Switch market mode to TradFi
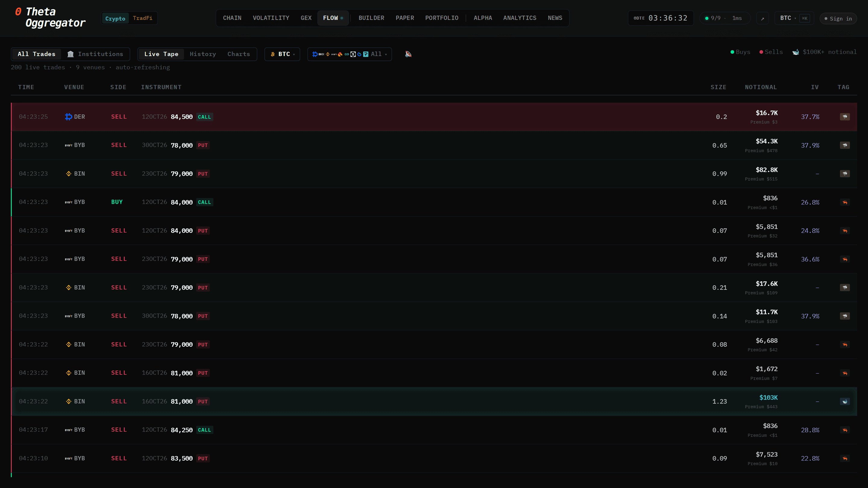Screen dimensions: 868x488 [143, 18]
